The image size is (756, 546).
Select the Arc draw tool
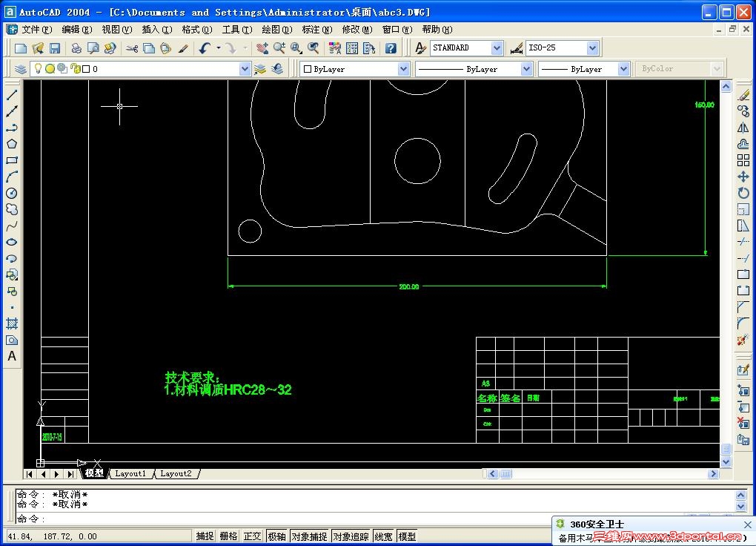12,177
